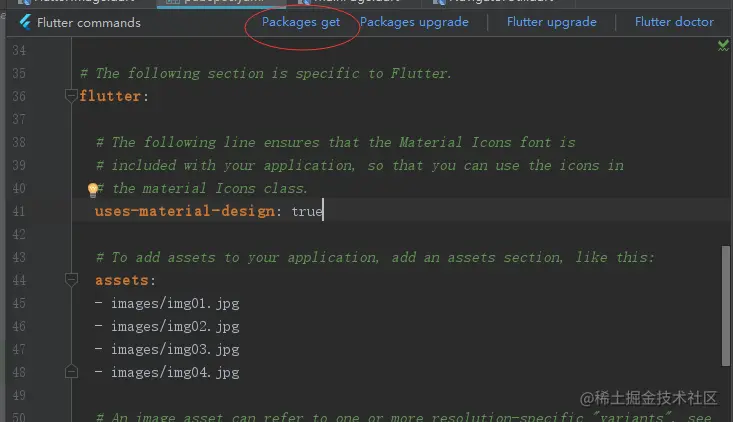Launch Flutter doctor from the command bar
Screen dimensions: 733x422
point(674,22)
